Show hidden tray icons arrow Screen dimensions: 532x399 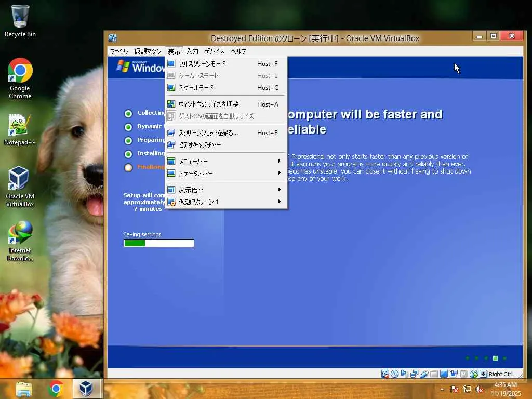coord(442,389)
